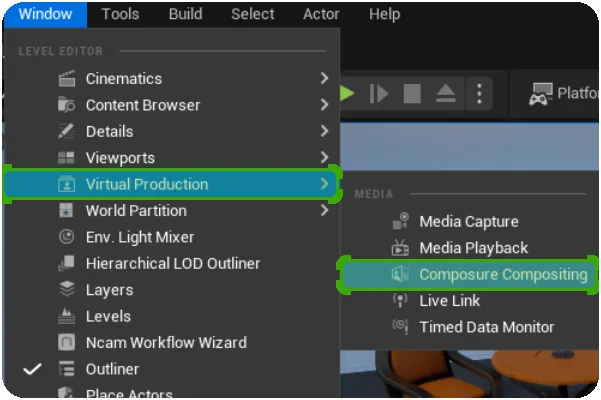The height and width of the screenshot is (400, 601).
Task: Click the Content Browser folder icon
Action: (x=67, y=105)
